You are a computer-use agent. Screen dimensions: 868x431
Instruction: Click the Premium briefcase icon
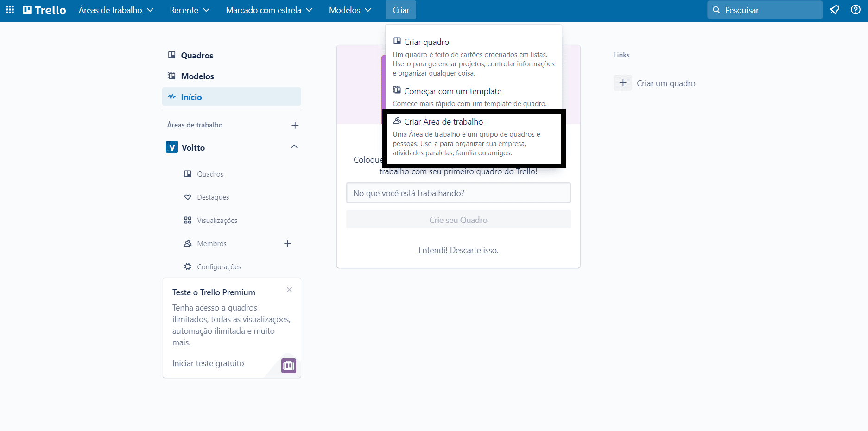(x=288, y=366)
